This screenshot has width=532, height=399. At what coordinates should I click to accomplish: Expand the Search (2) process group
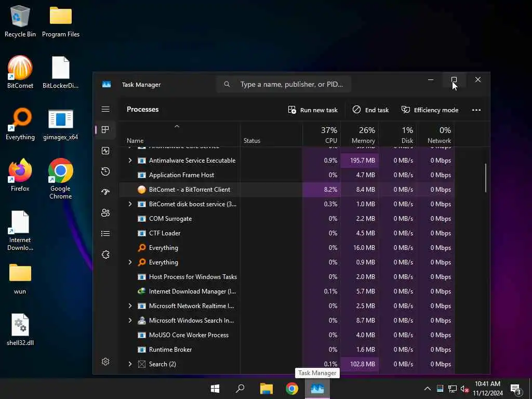pos(130,364)
